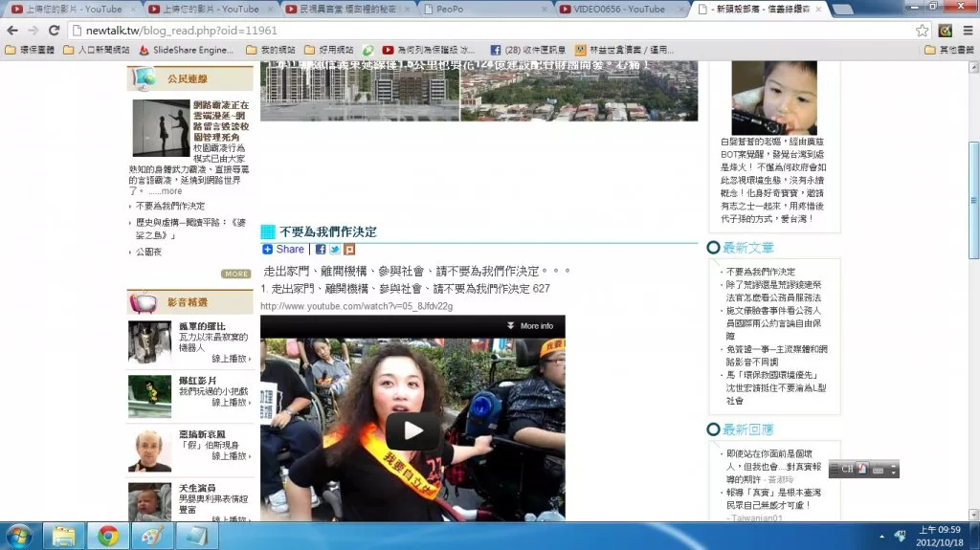Open 最新文章 link starting with 除了荒謬還是荒謬
The height and width of the screenshot is (550, 980).
pyautogui.click(x=773, y=291)
